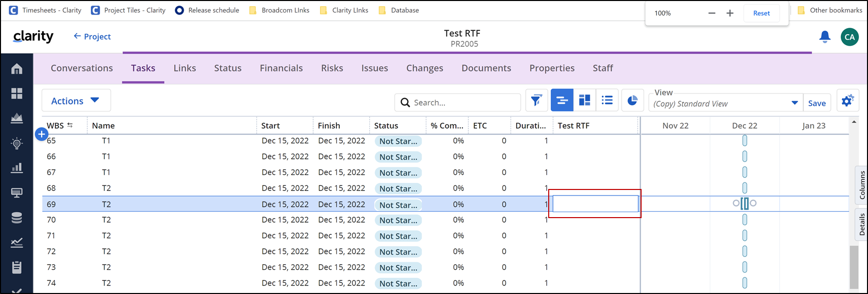Expand the Details side panel
The image size is (868, 294).
pyautogui.click(x=862, y=224)
